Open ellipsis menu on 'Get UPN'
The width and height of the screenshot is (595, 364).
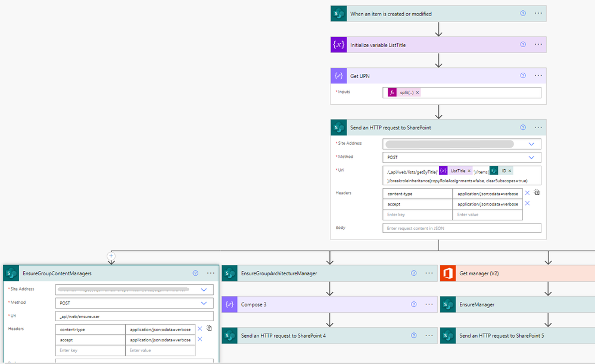[x=538, y=76]
